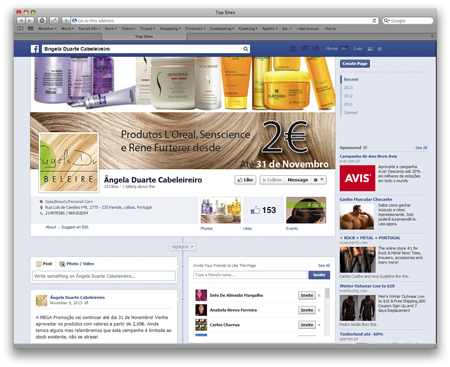Image resolution: width=450 pixels, height=367 pixels.
Task: Open the Finances bookmarks folder
Action: coord(195,29)
